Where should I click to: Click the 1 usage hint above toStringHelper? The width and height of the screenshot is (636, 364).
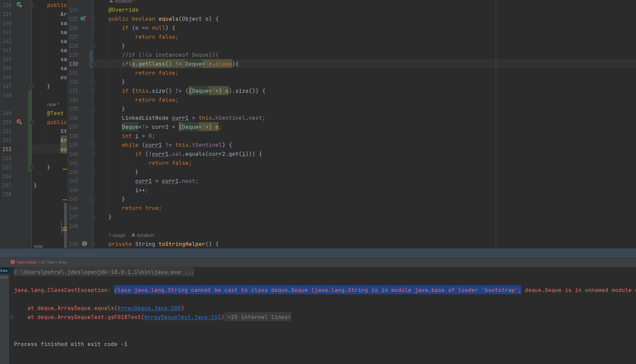click(117, 235)
